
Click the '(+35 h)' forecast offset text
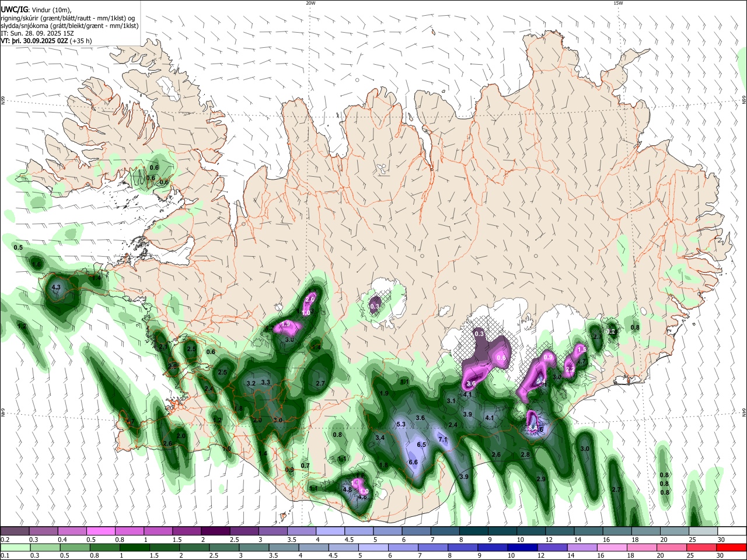(x=81, y=41)
